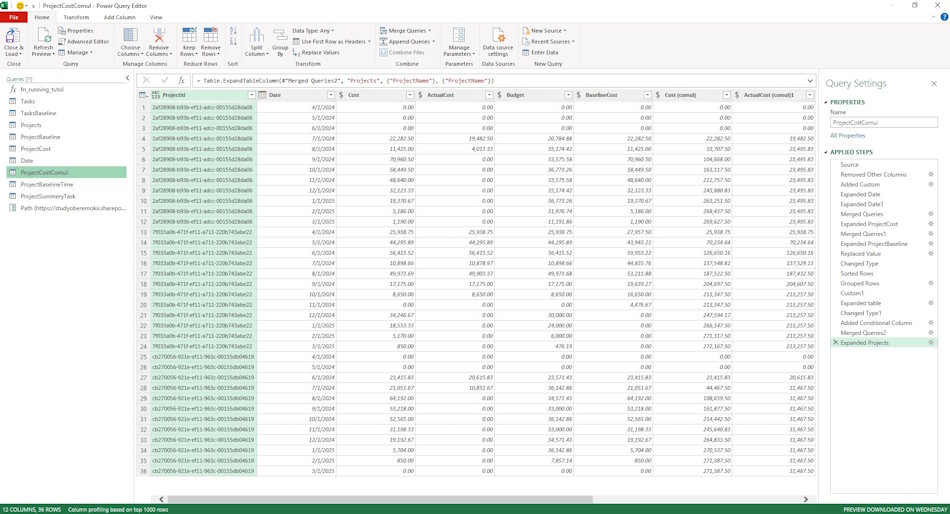Open ActualCost column filter dropdown
This screenshot has width=950, height=514.
point(489,95)
